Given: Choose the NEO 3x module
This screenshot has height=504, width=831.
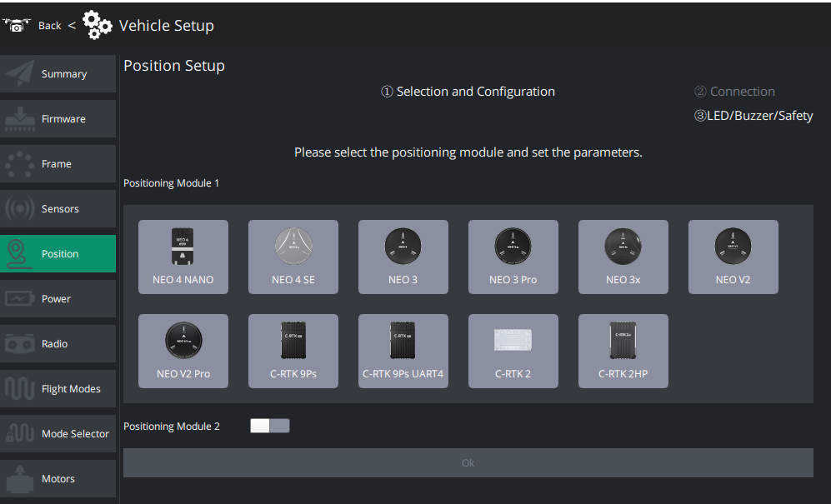Looking at the screenshot, I should pos(623,257).
